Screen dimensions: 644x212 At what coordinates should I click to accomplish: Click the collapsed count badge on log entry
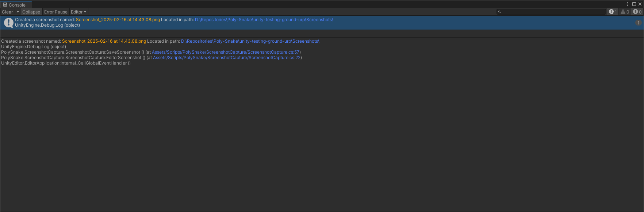[x=638, y=23]
